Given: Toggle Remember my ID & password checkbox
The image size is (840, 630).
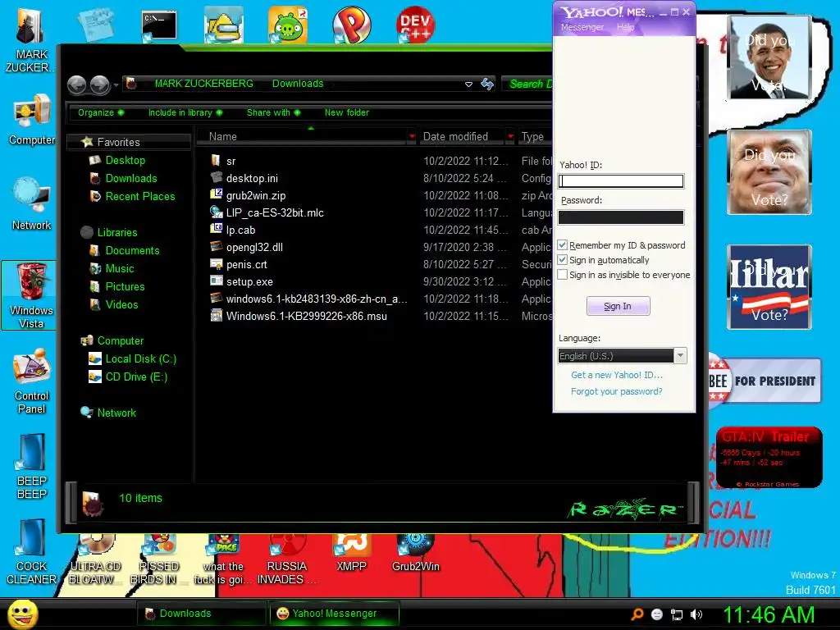Looking at the screenshot, I should (563, 244).
